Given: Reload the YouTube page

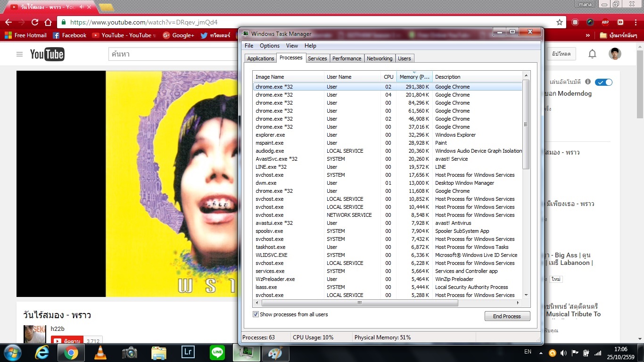Looking at the screenshot, I should click(x=35, y=22).
